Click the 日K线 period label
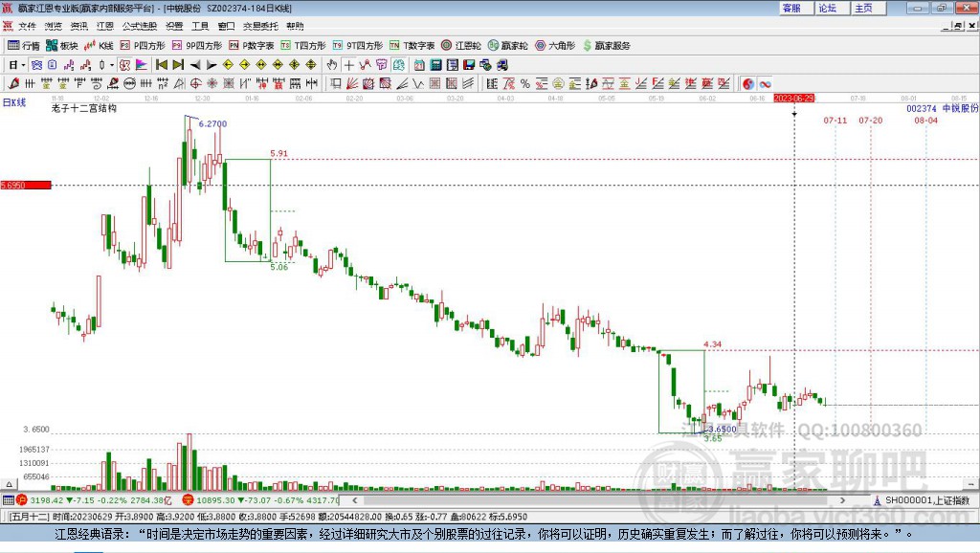This screenshot has height=553, width=980. pyautogui.click(x=14, y=103)
